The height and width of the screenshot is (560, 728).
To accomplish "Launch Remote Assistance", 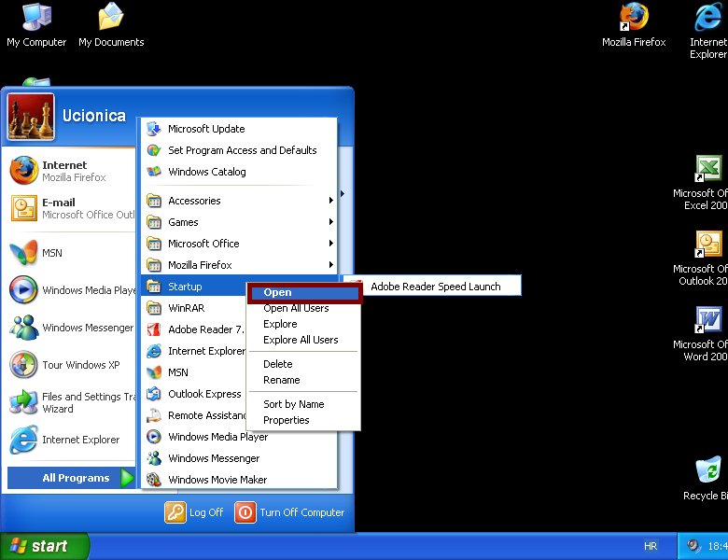I will coord(194,415).
